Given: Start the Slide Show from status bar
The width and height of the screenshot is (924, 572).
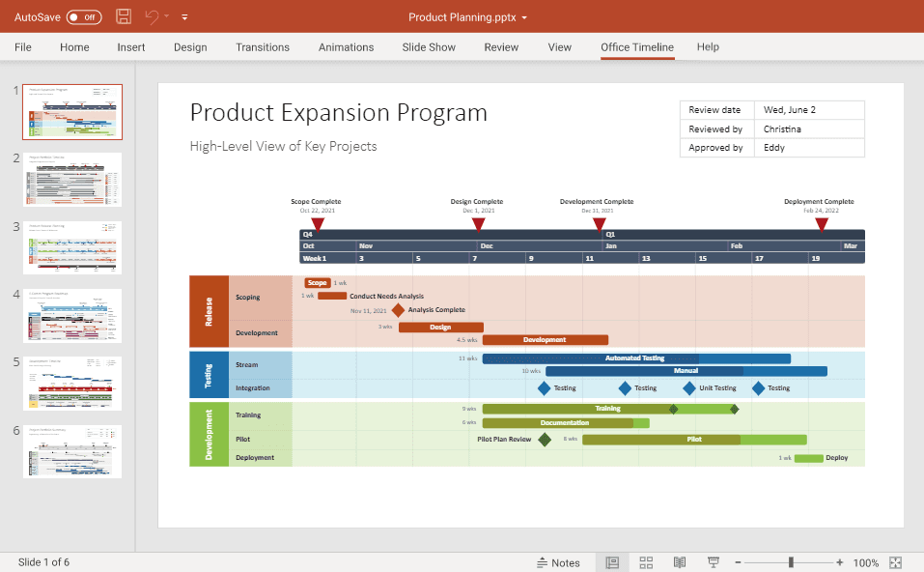Looking at the screenshot, I should click(x=712, y=561).
